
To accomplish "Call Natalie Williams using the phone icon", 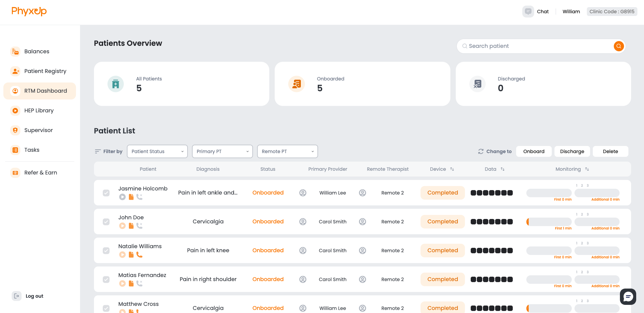I will pos(139,254).
